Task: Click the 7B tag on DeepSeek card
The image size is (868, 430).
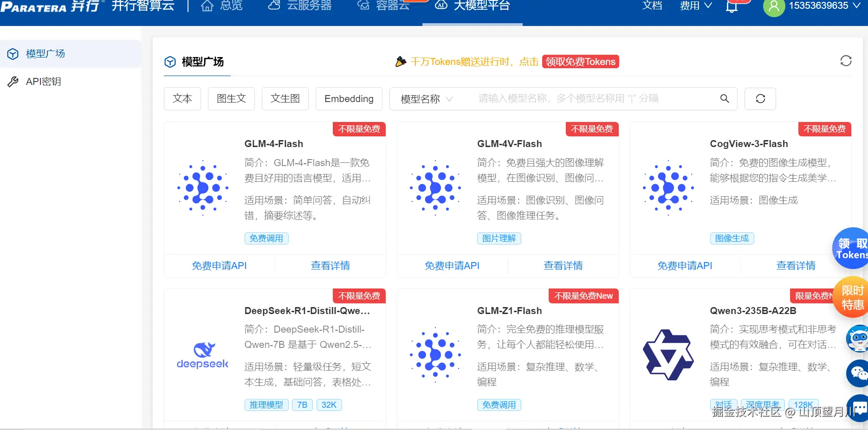Action: (x=303, y=405)
